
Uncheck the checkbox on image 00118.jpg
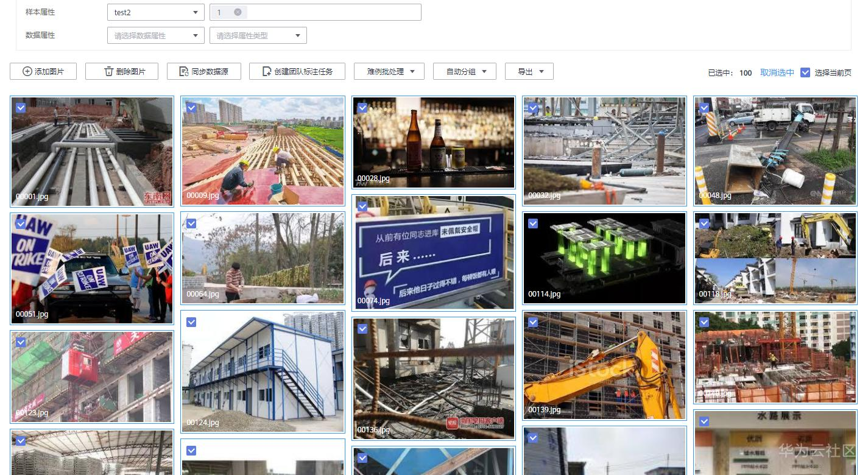pyautogui.click(x=704, y=223)
